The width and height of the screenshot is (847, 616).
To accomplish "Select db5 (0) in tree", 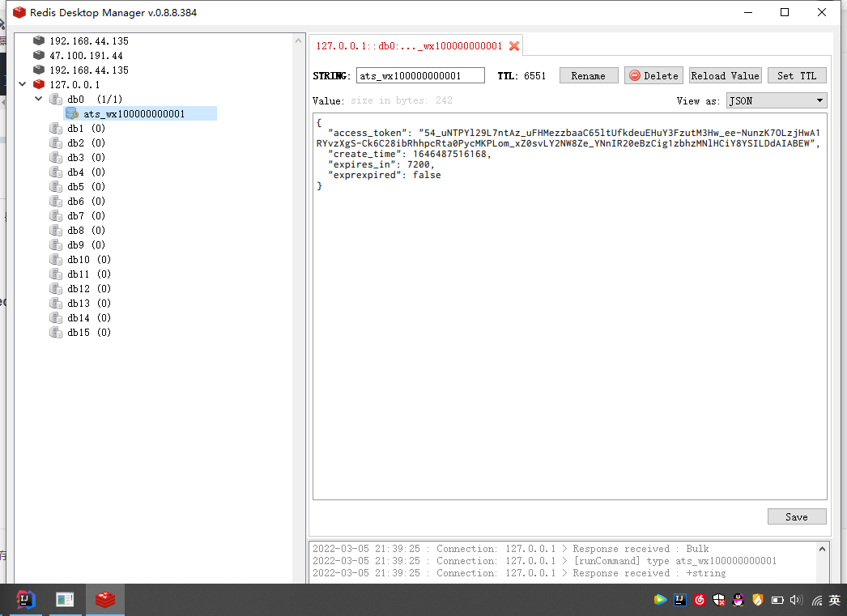I will (86, 186).
